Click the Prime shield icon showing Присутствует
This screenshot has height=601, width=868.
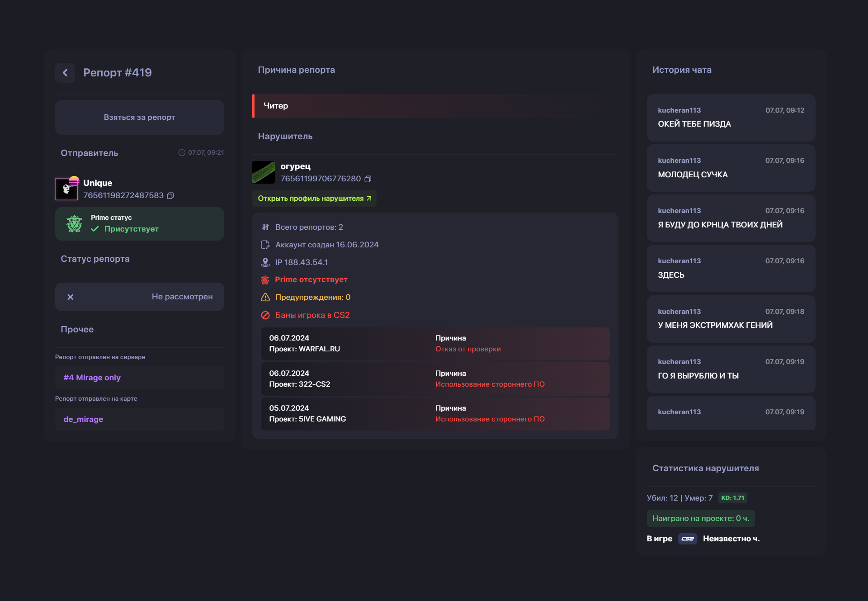74,223
